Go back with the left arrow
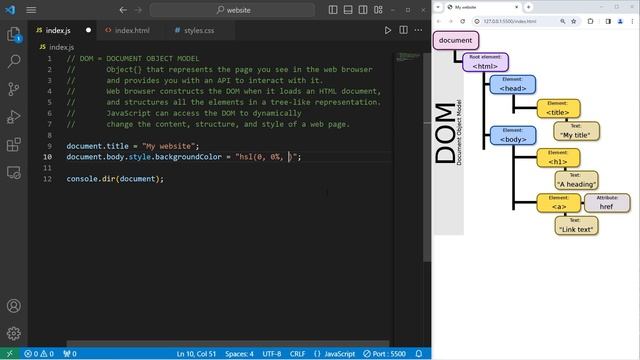The image size is (640, 360). (x=123, y=10)
